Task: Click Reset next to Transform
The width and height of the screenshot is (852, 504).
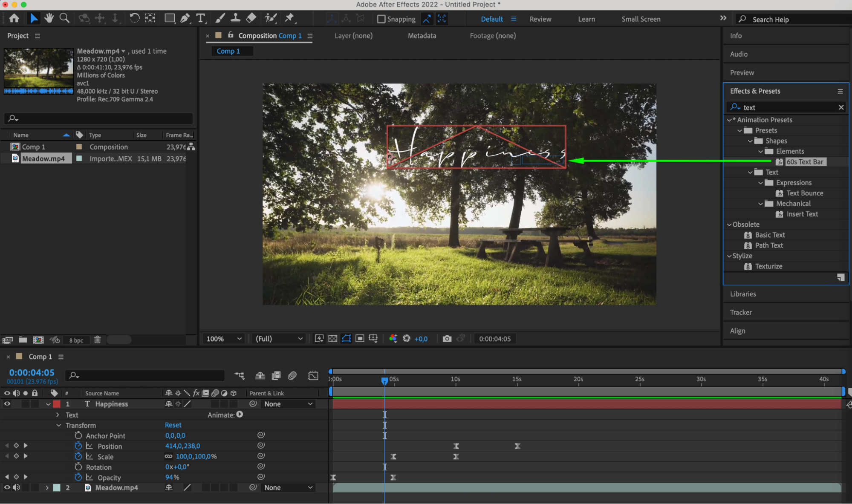Action: tap(173, 425)
